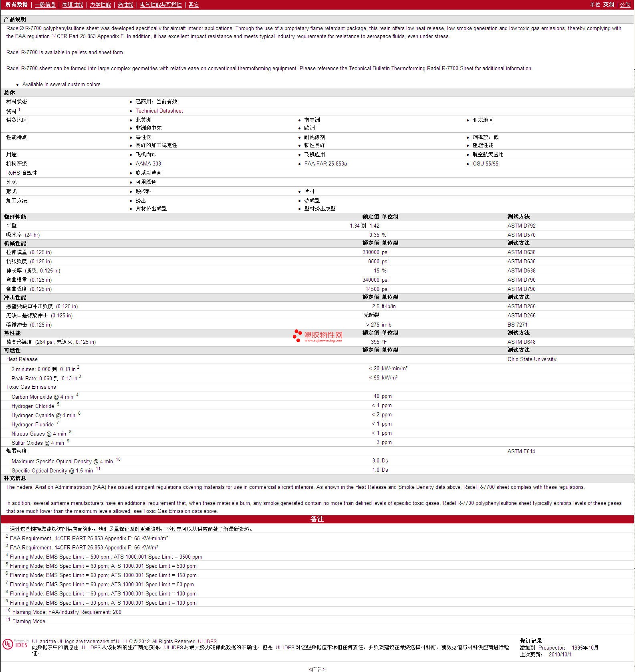Click the Nitrous Gases @ 4 min label
This screenshot has width=635, height=672.
pos(39,434)
